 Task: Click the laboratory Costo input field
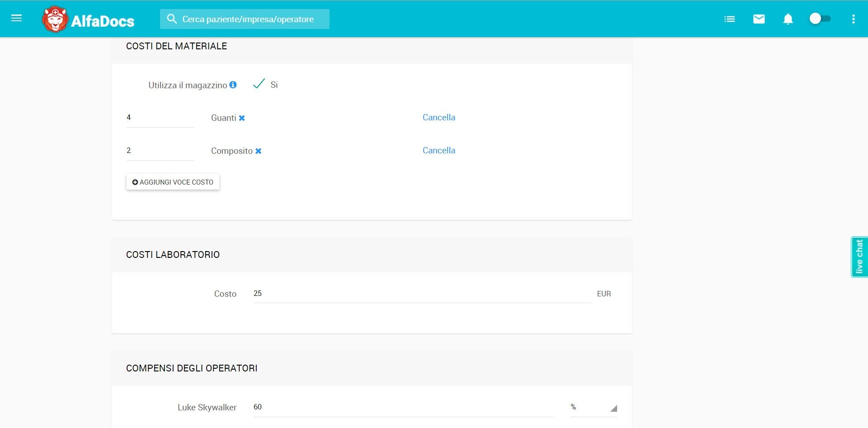(x=421, y=294)
